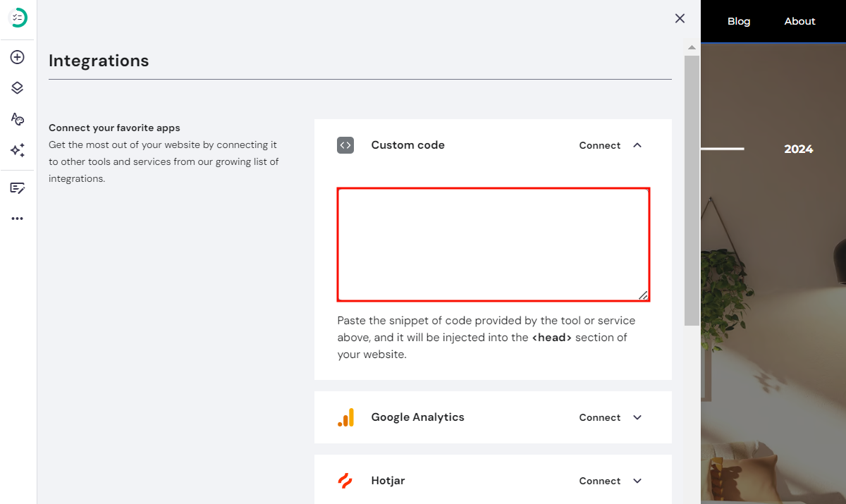This screenshot has height=504, width=846.
Task: Click Connect beside Custom code
Action: point(599,145)
